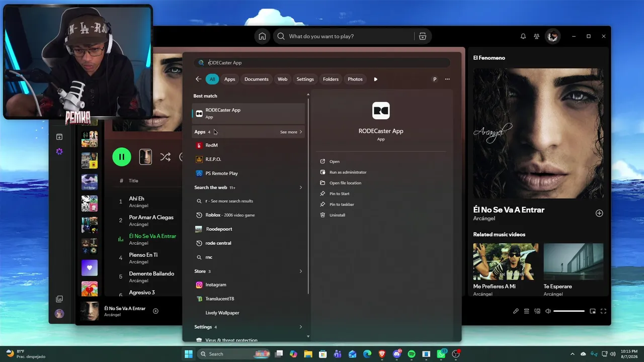This screenshot has height=362, width=644.
Task: Open the Te Esperare music video
Action: 574,261
